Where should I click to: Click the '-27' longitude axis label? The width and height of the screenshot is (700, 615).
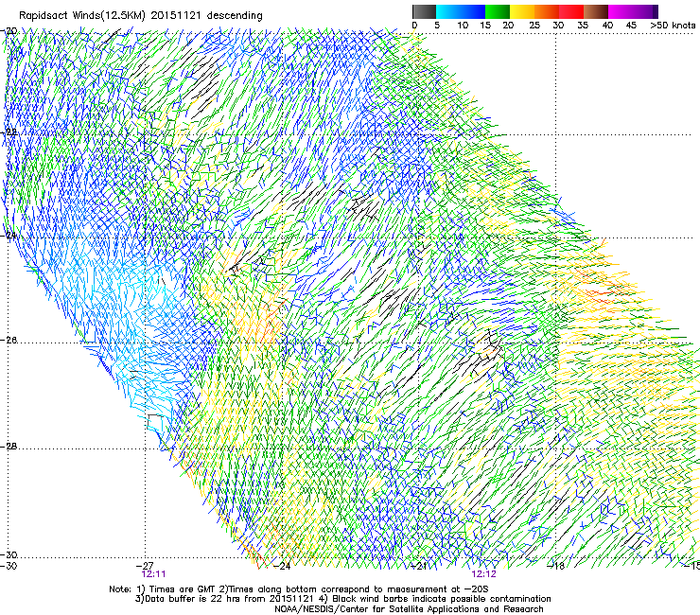pos(144,566)
